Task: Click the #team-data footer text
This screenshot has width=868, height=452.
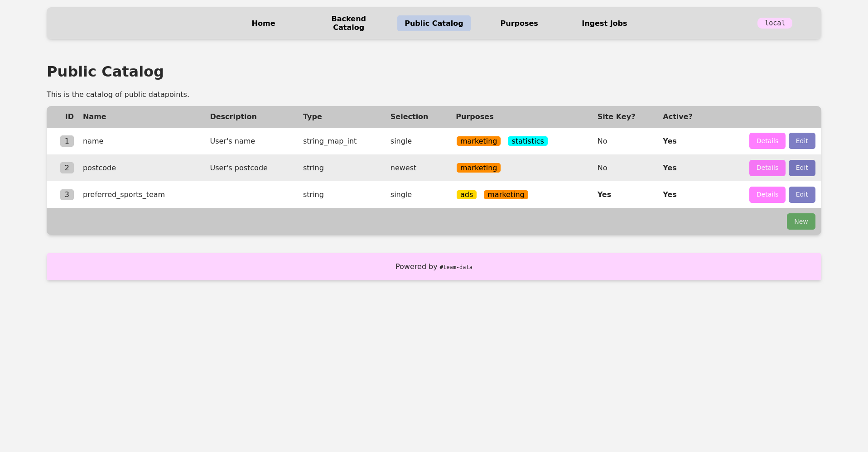Action: pos(456,267)
